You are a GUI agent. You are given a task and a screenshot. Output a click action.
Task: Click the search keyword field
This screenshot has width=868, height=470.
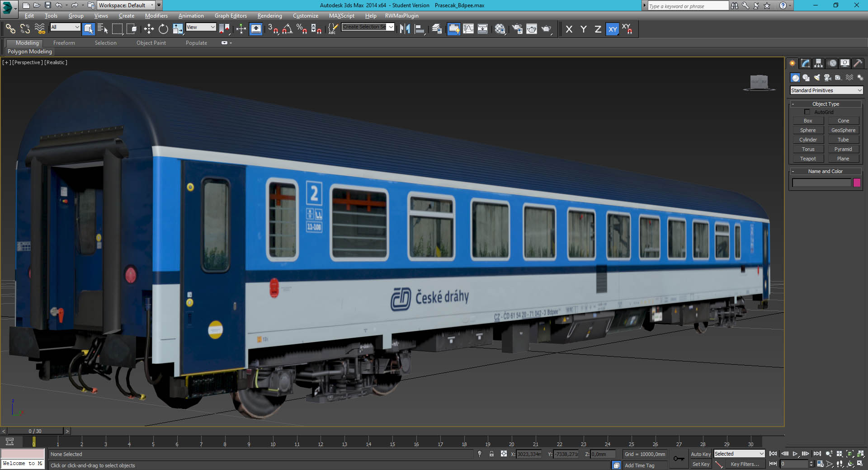(x=688, y=6)
